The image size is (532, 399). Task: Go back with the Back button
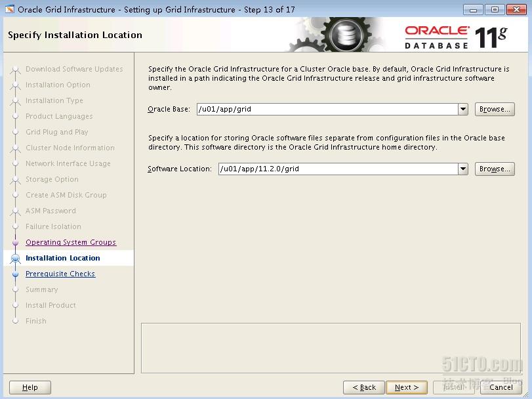coord(364,387)
